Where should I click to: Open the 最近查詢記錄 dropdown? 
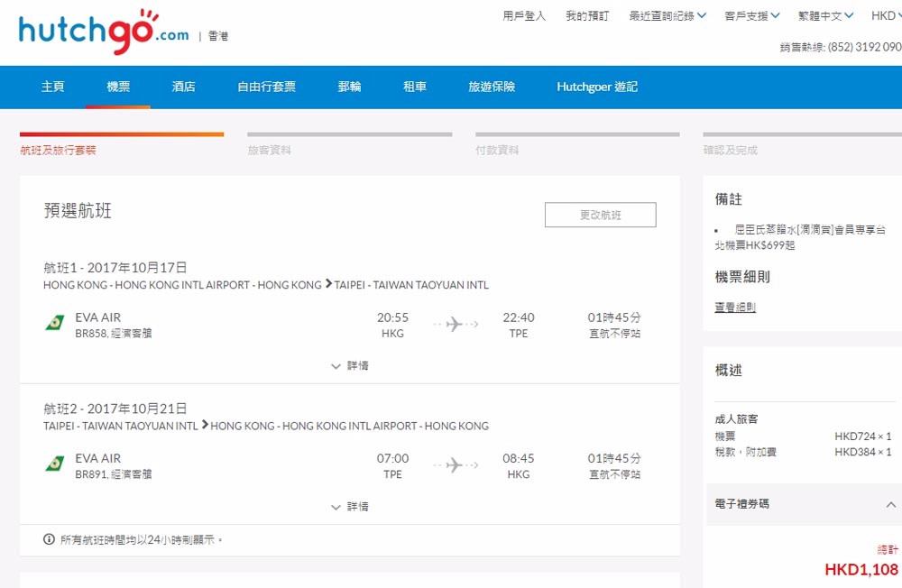(x=667, y=16)
